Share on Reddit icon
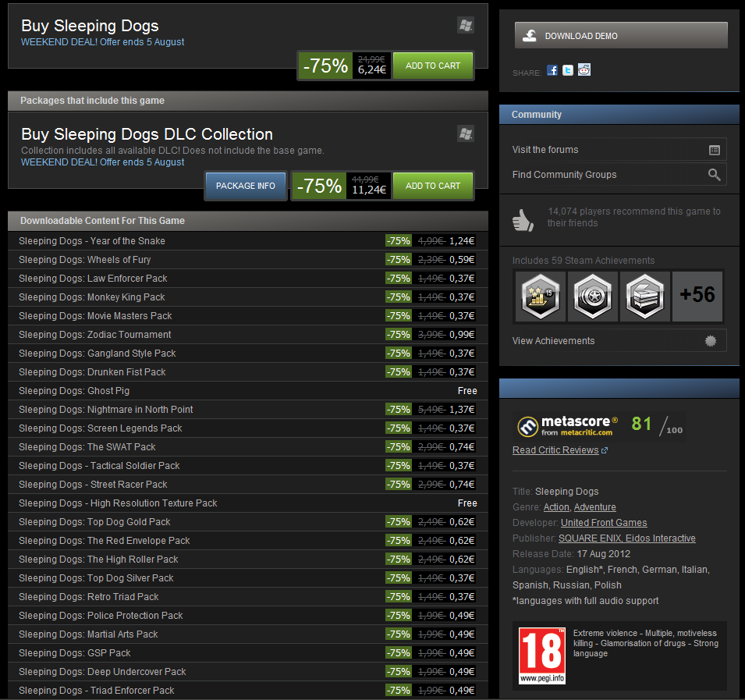The image size is (745, 700). [584, 70]
